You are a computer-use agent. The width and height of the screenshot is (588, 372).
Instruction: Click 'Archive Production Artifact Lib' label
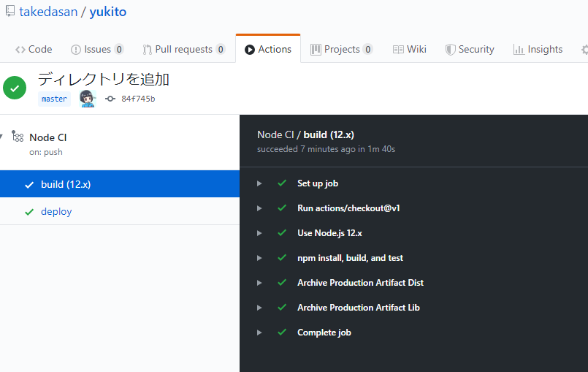pos(359,308)
